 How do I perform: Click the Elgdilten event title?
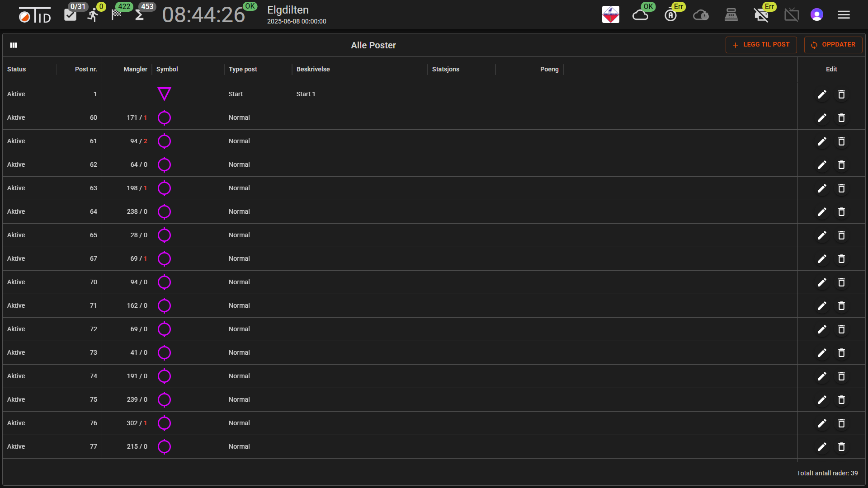pos(288,10)
